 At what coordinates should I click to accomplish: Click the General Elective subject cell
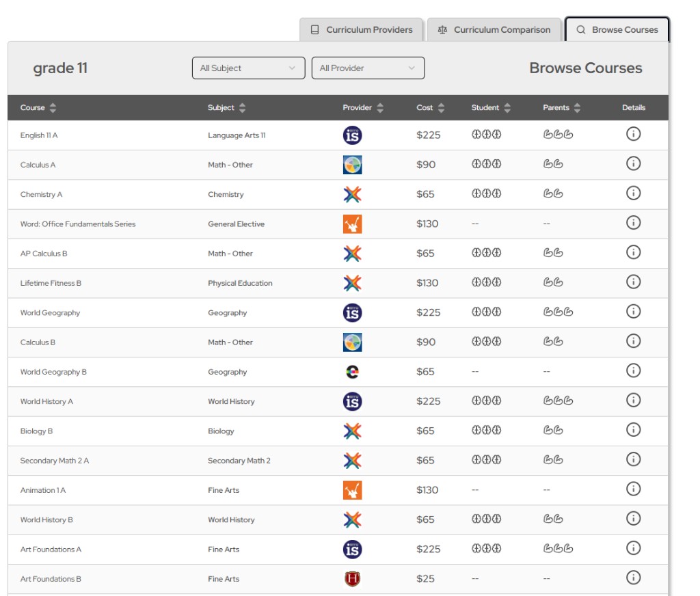[x=236, y=224]
